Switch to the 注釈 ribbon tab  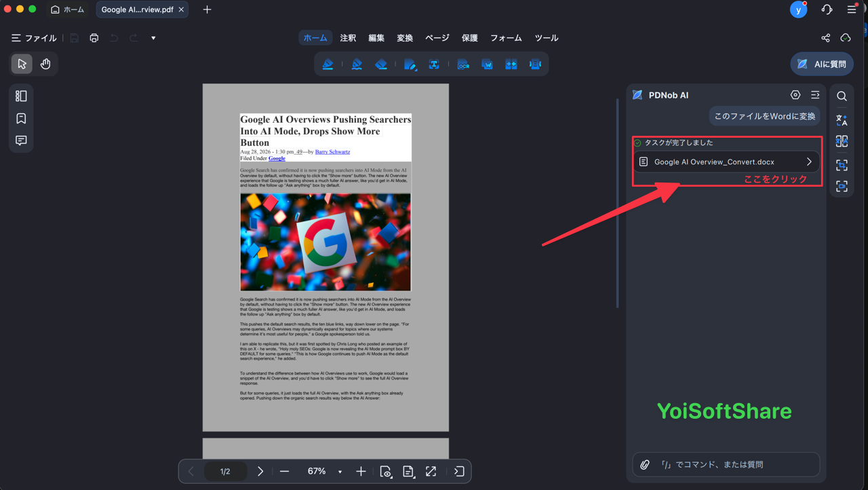[348, 38]
